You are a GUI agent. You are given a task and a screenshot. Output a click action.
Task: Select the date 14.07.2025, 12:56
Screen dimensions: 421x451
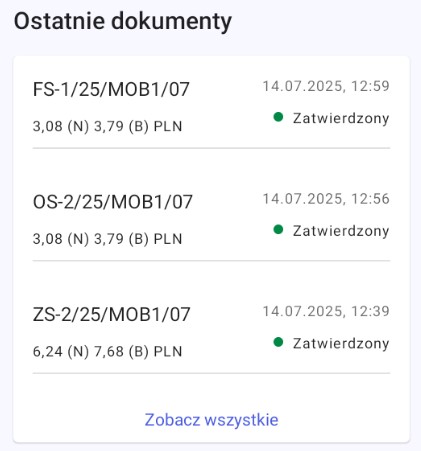coord(326,199)
